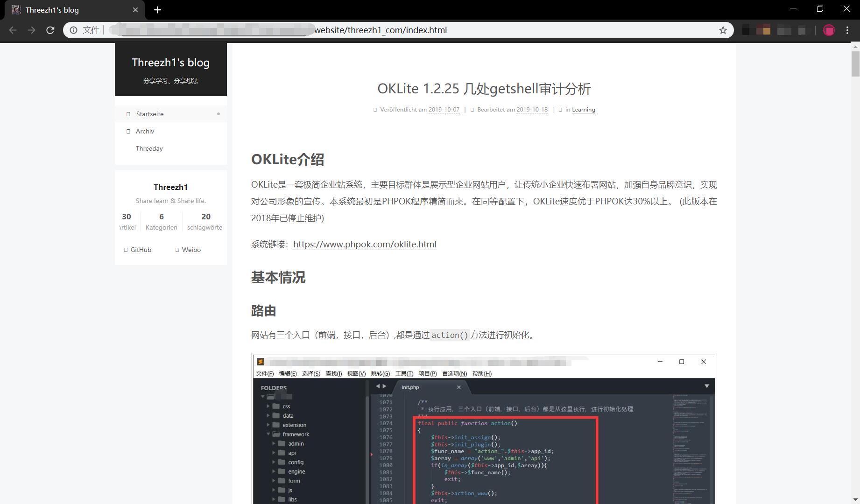View the 20 schlagwörte tags count

pos(205,222)
